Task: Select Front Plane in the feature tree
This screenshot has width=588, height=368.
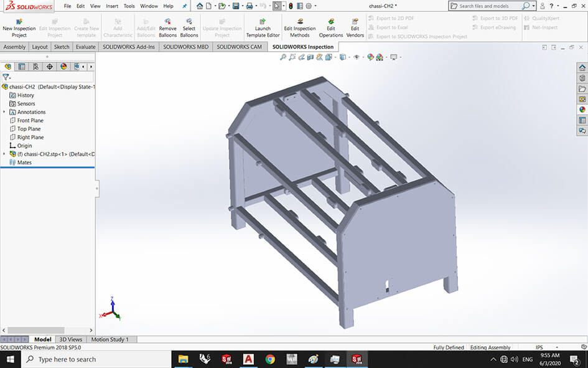Action: pyautogui.click(x=30, y=120)
